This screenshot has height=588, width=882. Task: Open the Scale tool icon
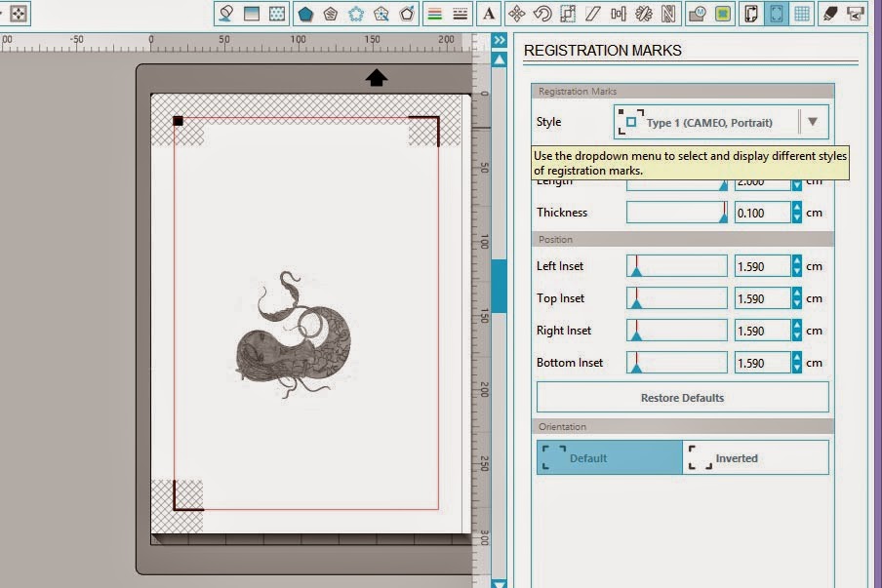tap(568, 14)
